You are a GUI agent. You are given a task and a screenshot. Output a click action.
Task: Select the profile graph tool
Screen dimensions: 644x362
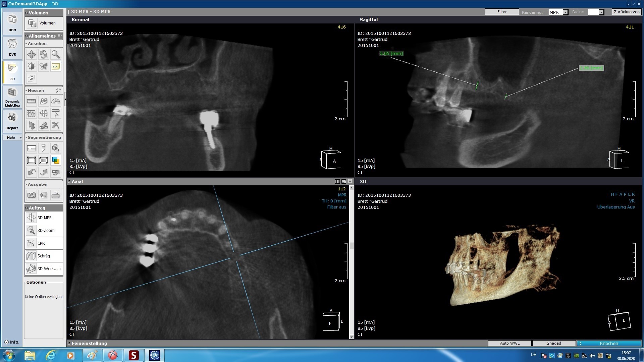click(32, 113)
